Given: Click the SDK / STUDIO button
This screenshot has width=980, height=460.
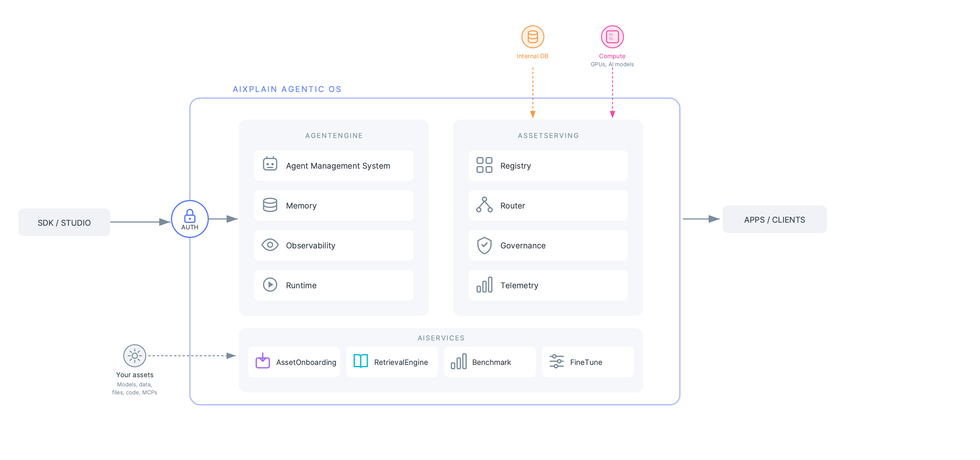Looking at the screenshot, I should pos(64,222).
